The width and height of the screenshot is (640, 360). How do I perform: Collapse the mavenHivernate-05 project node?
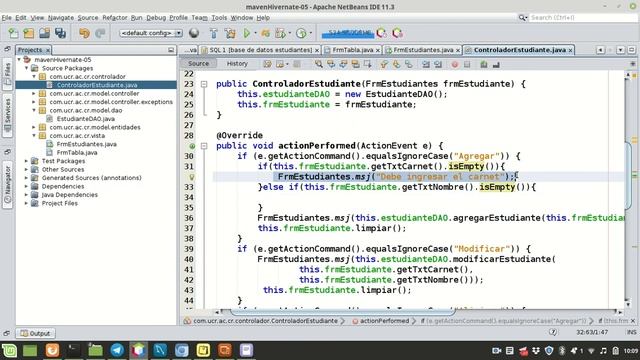click(19, 60)
